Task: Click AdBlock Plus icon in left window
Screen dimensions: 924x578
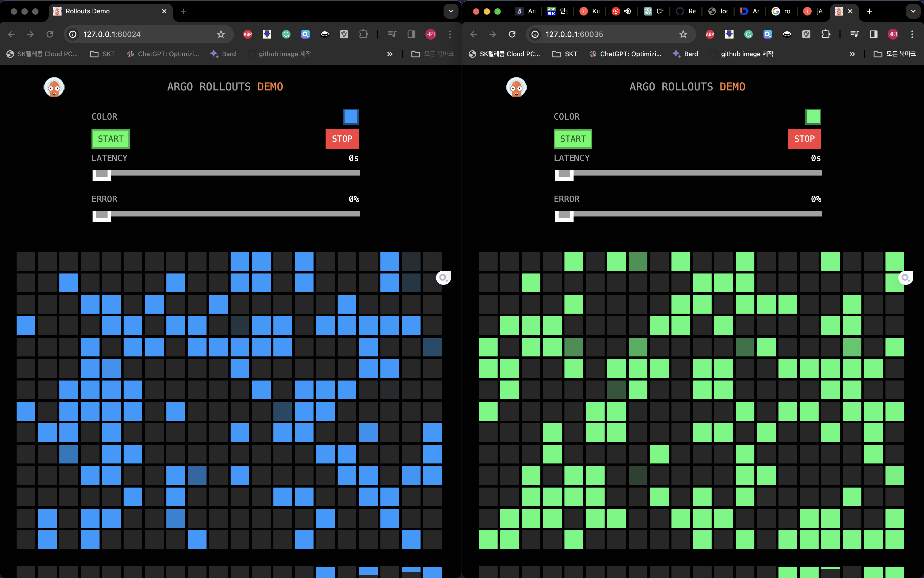Action: 248,35
